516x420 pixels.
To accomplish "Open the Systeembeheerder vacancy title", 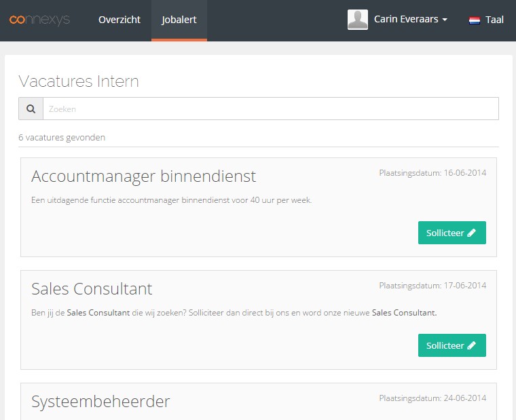I will pyautogui.click(x=100, y=402).
